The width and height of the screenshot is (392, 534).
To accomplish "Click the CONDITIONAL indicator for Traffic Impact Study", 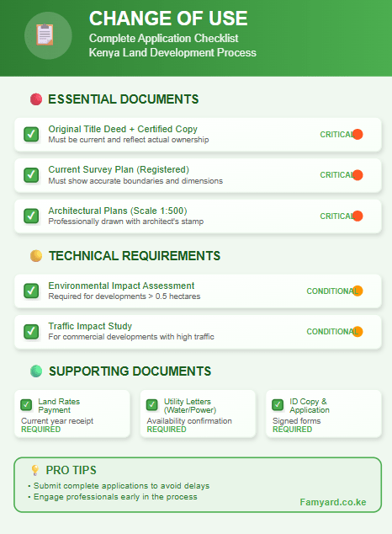I will point(358,331).
